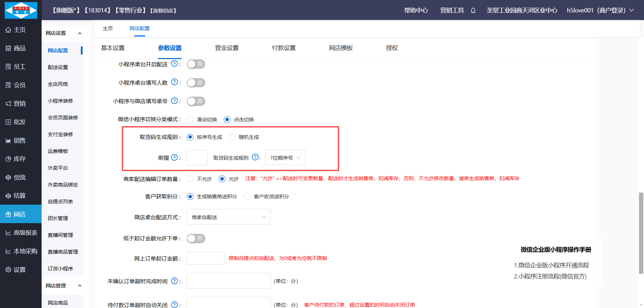
Task: Click the AIBAO logo
Action: point(21,10)
